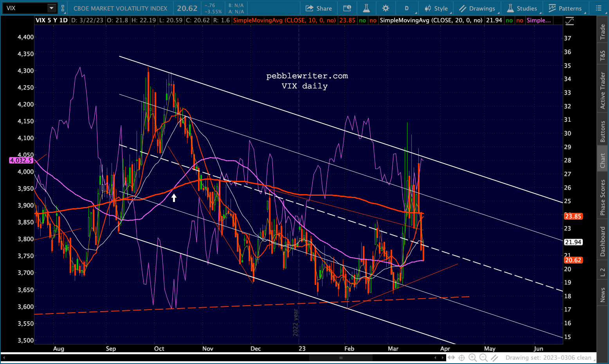Screen dimensions: 609x364
Task: Zoom out with magnifier minus icon
Action: click(483, 357)
